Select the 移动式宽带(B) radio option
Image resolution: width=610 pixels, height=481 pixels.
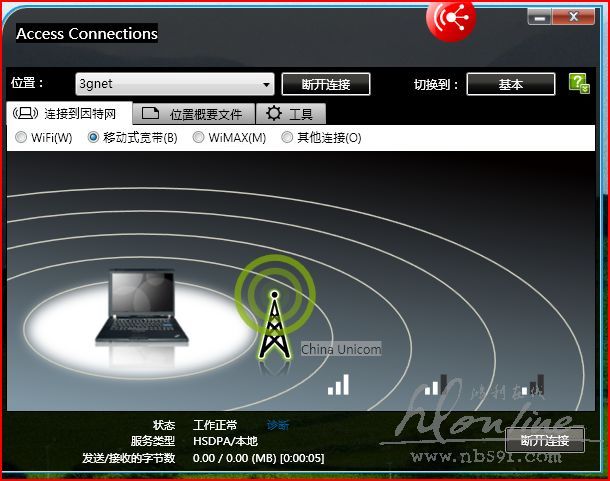(94, 137)
